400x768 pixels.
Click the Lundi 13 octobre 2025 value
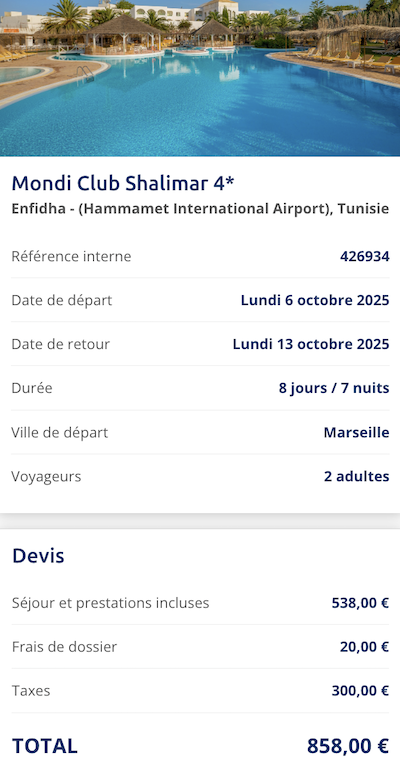pos(311,344)
